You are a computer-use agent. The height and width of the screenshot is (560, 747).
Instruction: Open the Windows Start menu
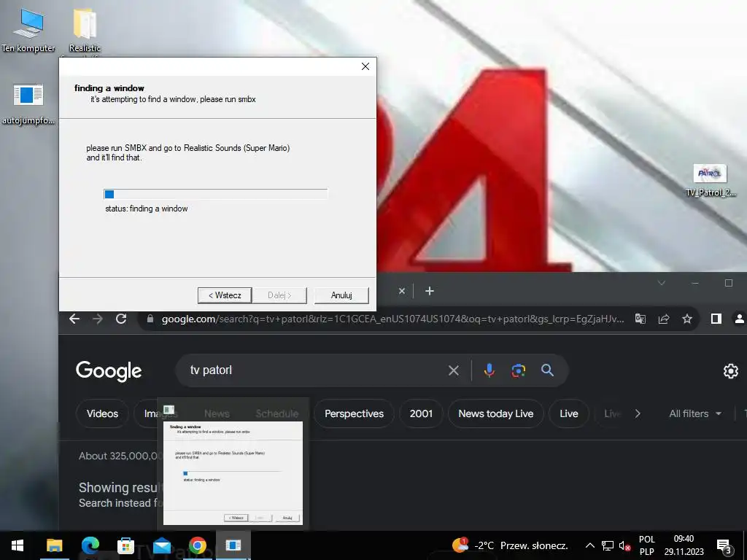pos(18,545)
